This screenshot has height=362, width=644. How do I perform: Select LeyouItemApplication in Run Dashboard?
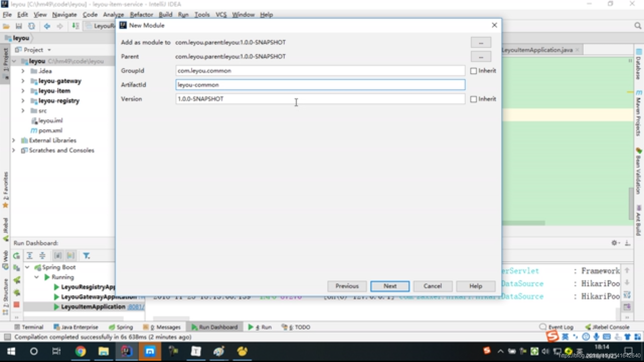[x=93, y=307]
